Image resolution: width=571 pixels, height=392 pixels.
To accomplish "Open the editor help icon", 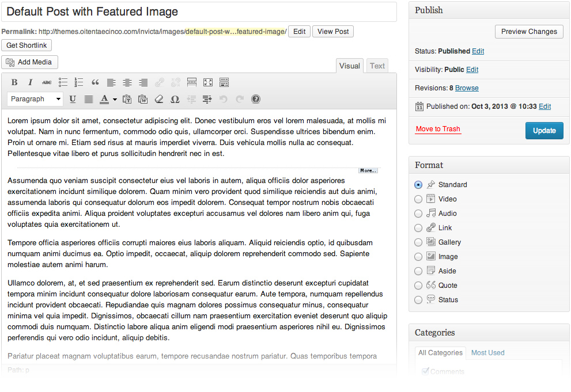I will 256,99.
